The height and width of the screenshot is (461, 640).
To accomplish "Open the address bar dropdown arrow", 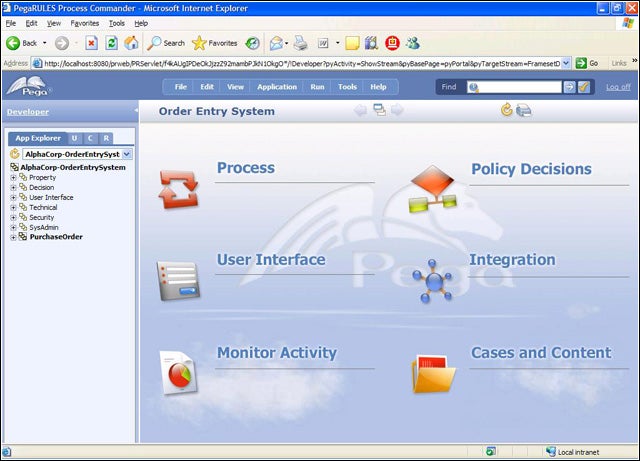I will (x=566, y=63).
